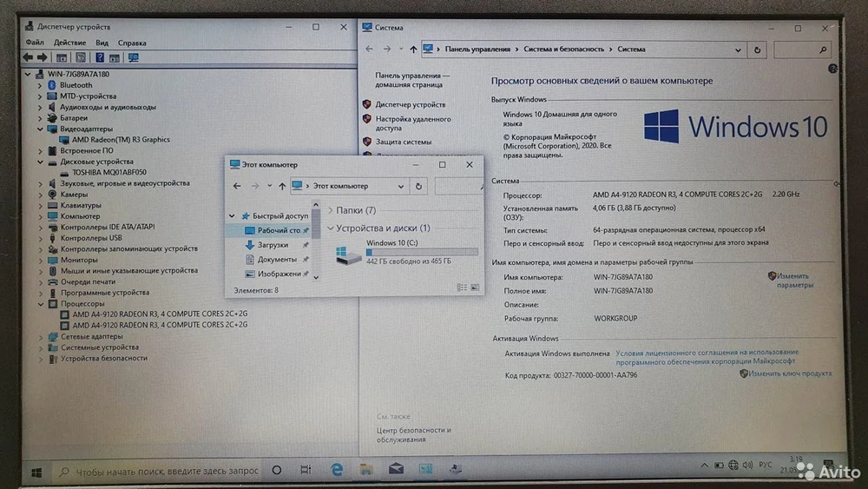
Task: Click the taskbar search box
Action: (x=158, y=472)
